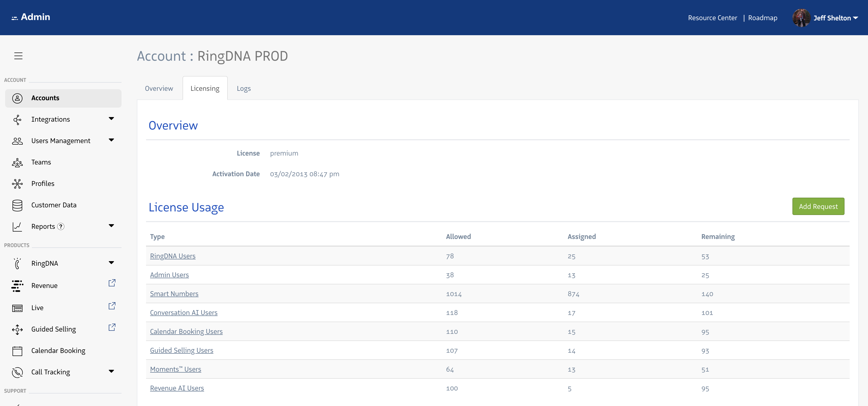Click the Add Request button
Screen dimensions: 868x406
tap(818, 206)
